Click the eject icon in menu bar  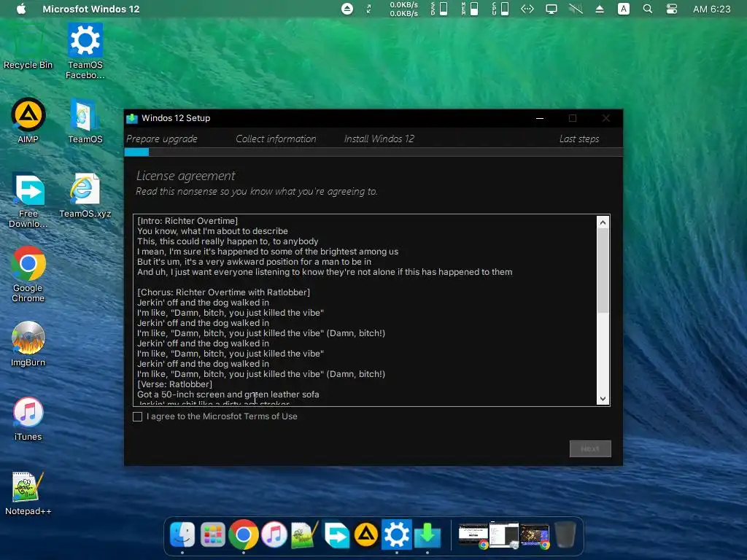click(x=600, y=9)
